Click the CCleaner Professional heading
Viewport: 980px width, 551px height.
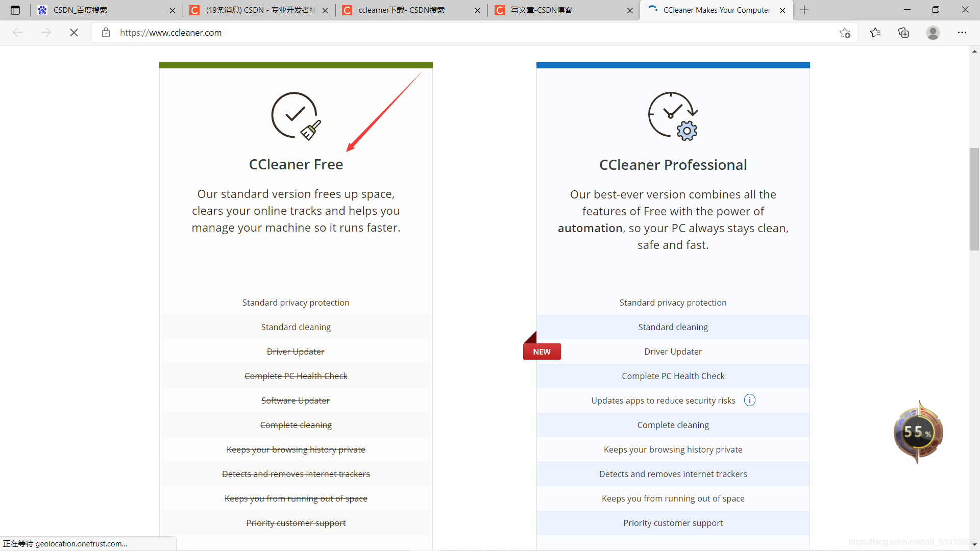point(673,165)
